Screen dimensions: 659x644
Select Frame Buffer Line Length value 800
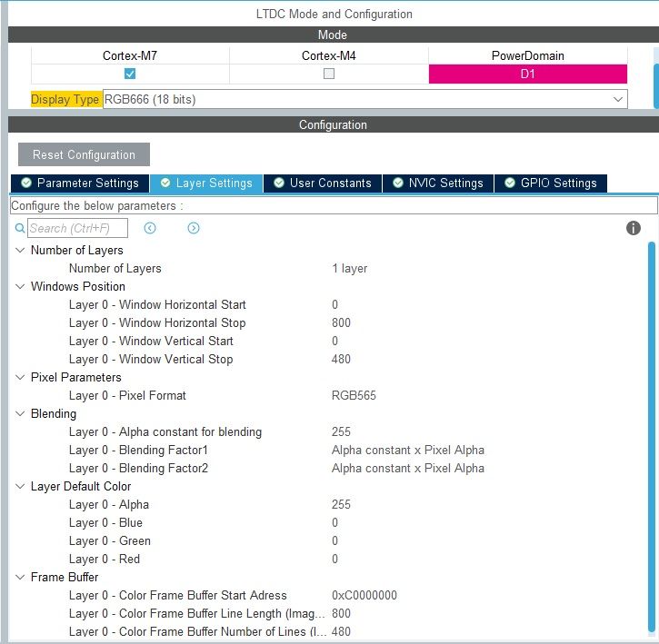pos(341,613)
